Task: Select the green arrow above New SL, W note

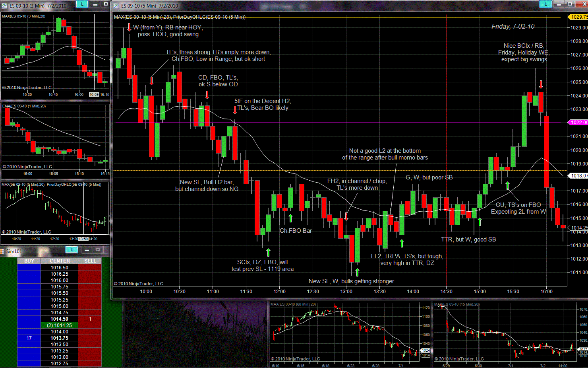Action: pos(357,272)
